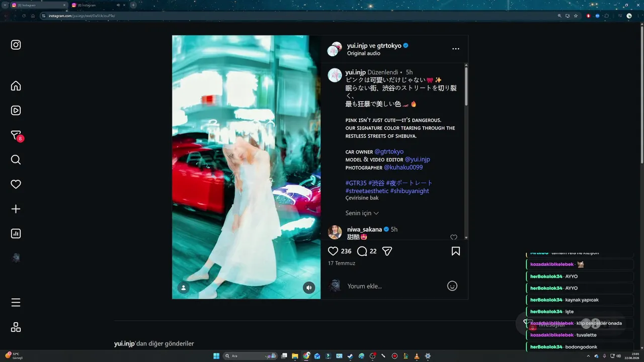Open the browser profile avatar
This screenshot has height=362, width=644.
click(x=629, y=16)
